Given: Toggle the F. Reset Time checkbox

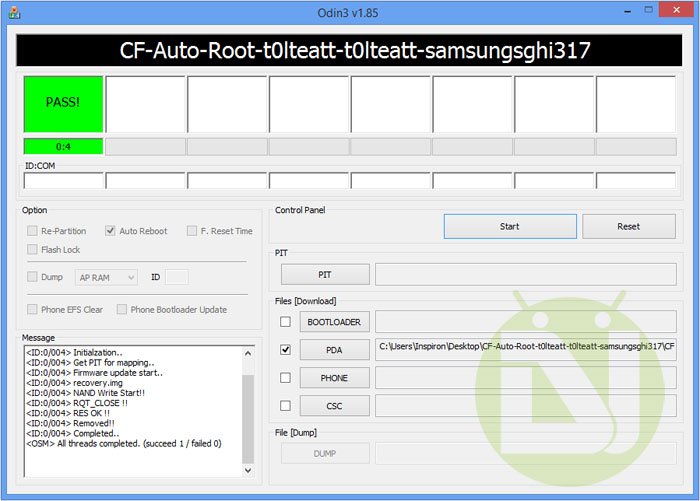Looking at the screenshot, I should coord(192,231).
